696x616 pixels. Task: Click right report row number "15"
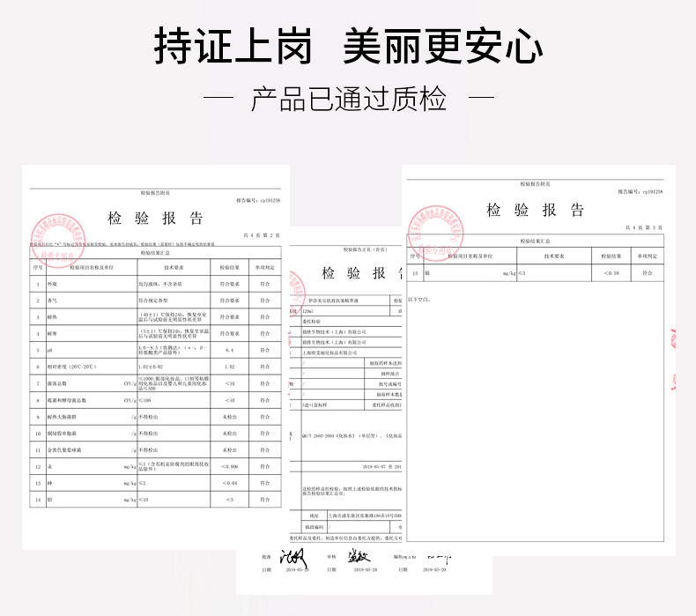coord(415,273)
